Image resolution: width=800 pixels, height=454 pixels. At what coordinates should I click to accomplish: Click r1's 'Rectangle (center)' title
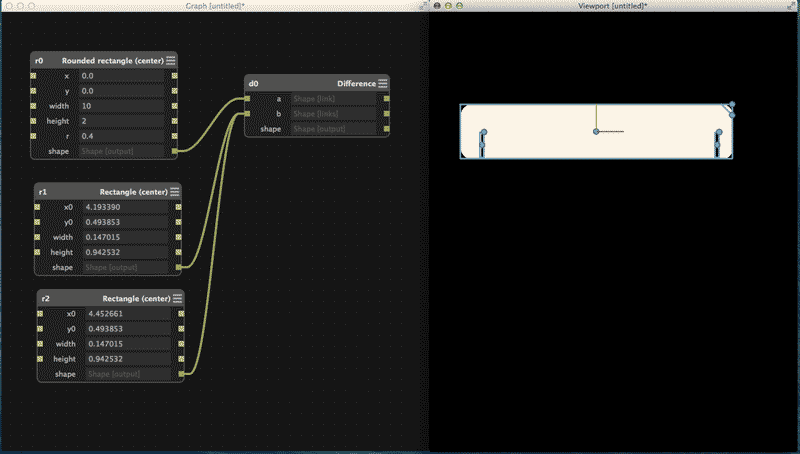coord(134,192)
